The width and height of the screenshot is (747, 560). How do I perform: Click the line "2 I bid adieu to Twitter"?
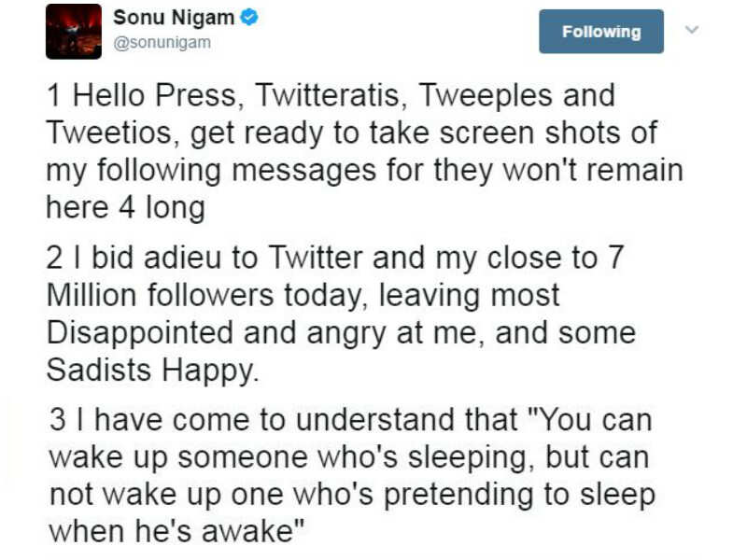pyautogui.click(x=334, y=258)
